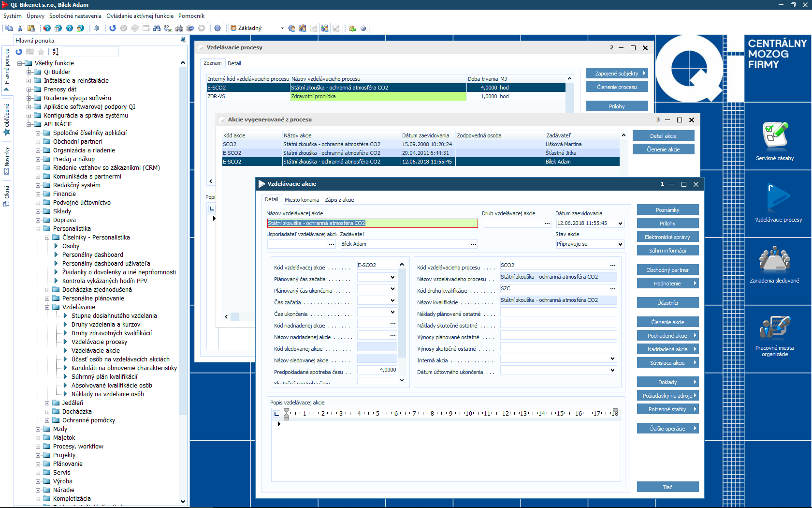Click the Názov vzdelávacej akcie input field

click(372, 223)
